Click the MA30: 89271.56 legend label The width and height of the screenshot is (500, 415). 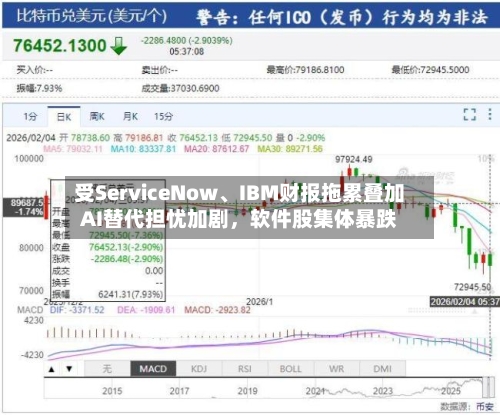(290, 149)
